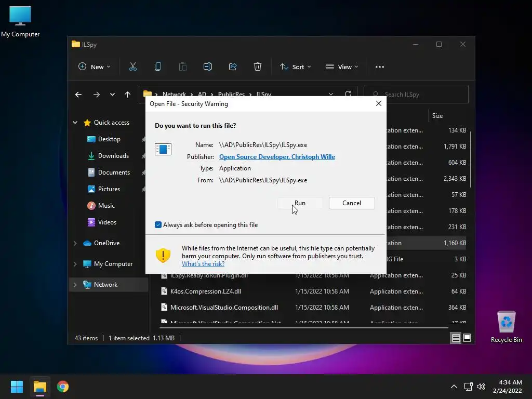Viewport: 532px width, 399px height.
Task: Click Network in the address breadcrumb
Action: click(174, 94)
